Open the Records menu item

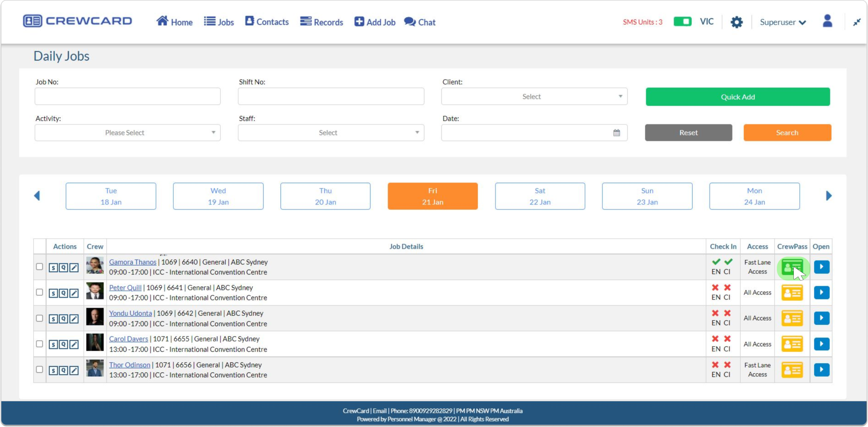point(321,22)
